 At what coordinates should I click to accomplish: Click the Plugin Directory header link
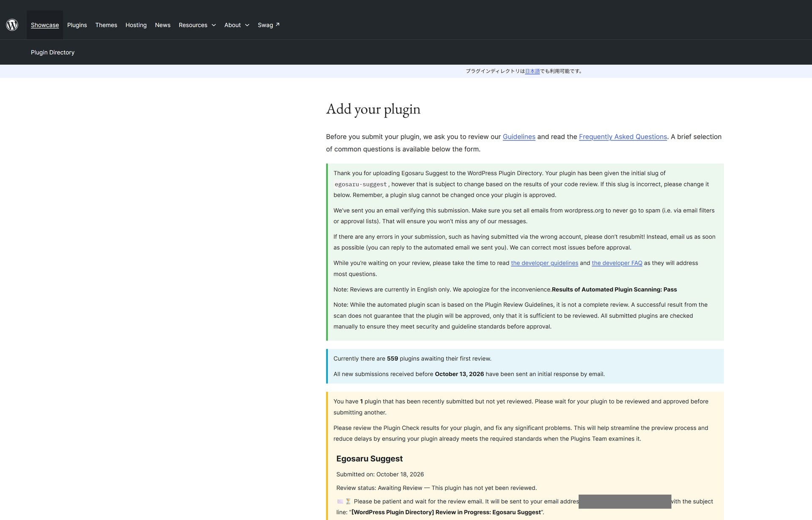coord(52,52)
